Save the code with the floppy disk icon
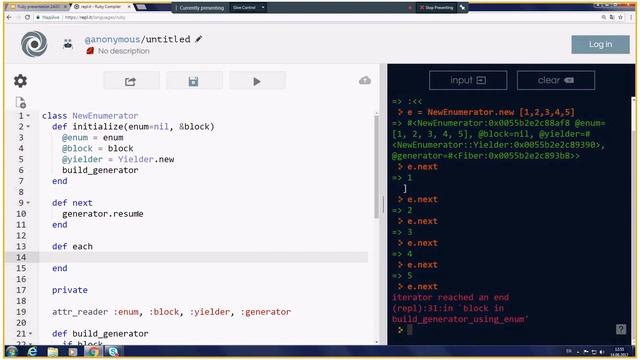The image size is (640, 360). pyautogui.click(x=193, y=81)
